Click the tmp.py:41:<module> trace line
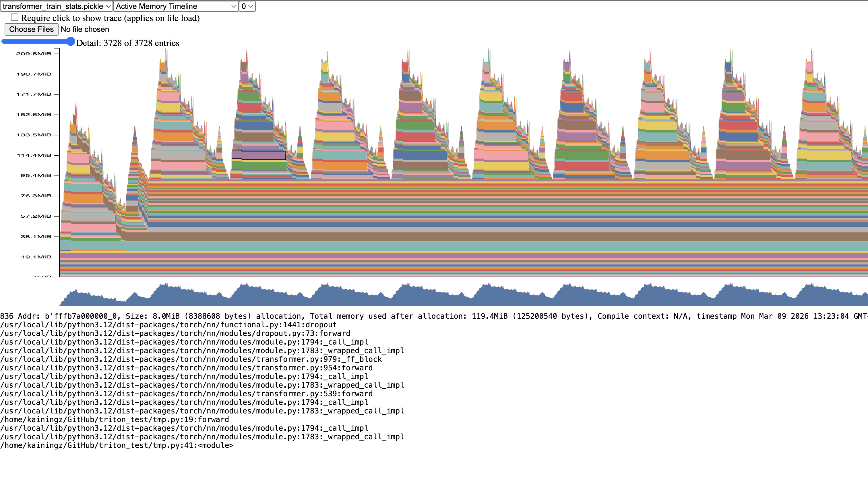 [117, 445]
